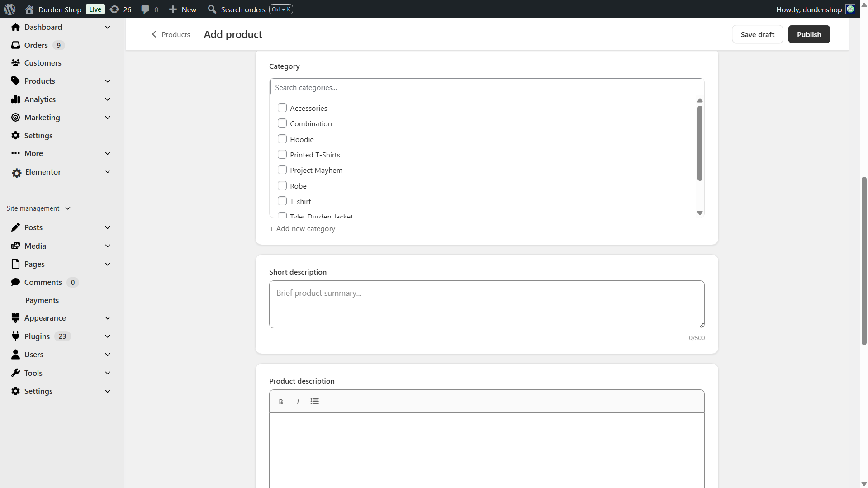
Task: Click the Short description text area
Action: (487, 304)
